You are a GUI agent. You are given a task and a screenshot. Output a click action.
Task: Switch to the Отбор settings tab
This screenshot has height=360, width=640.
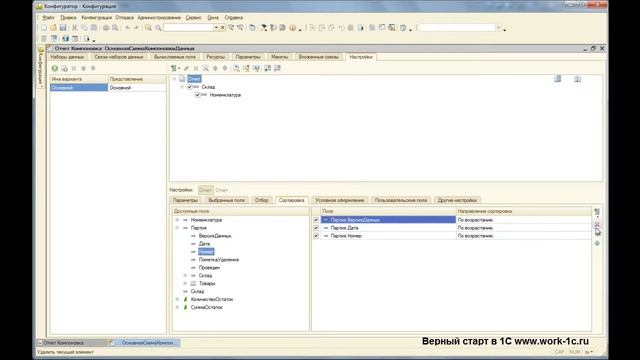point(262,200)
